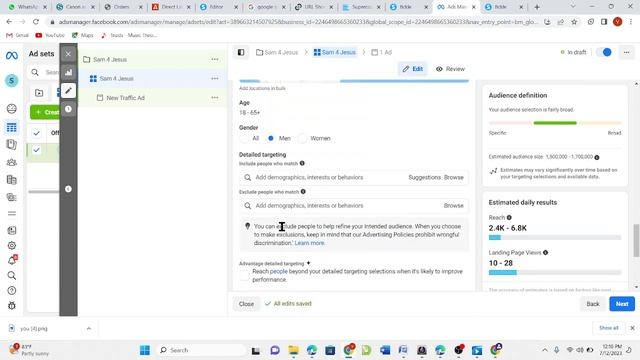The height and width of the screenshot is (360, 640).
Task: Click the Reach info icon
Action: (509, 218)
